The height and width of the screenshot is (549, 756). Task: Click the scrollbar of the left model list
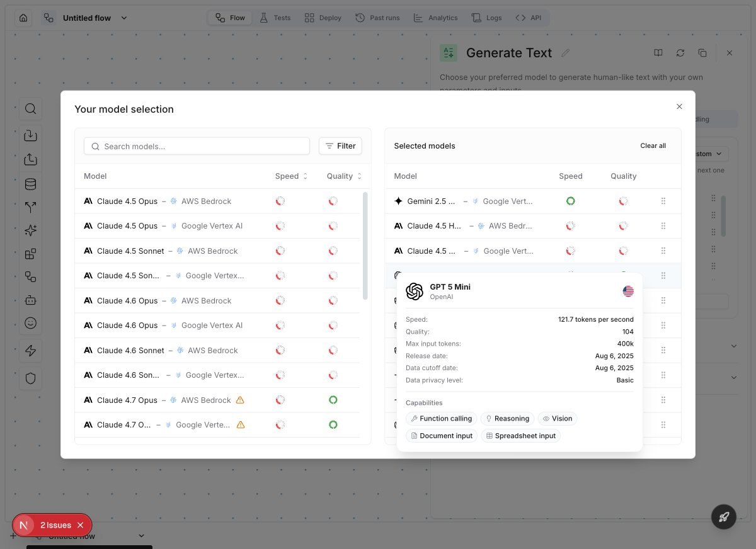click(x=365, y=246)
